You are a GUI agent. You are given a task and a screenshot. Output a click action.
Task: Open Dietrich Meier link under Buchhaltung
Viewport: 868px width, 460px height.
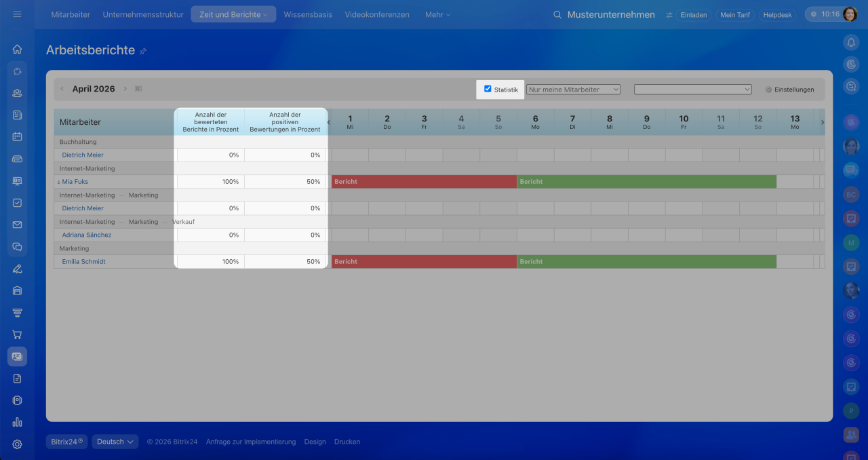click(83, 155)
